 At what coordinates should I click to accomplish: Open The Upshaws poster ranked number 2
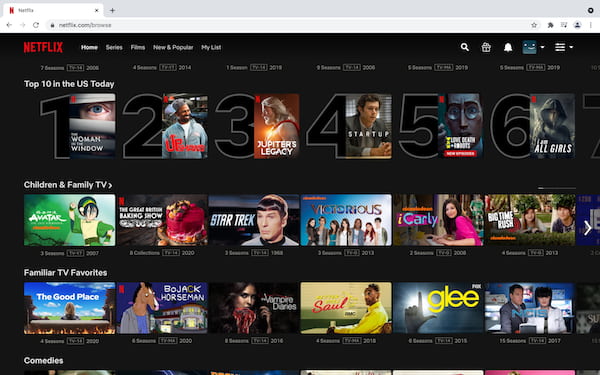point(185,126)
